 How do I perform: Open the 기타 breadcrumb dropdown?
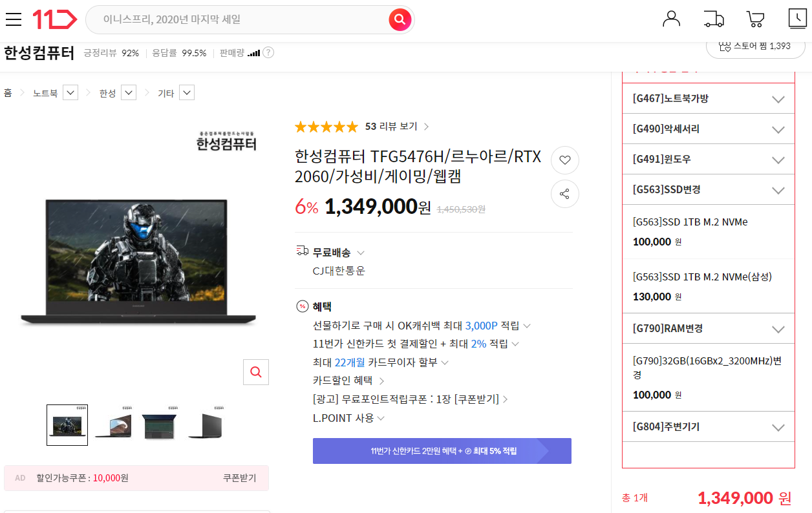click(187, 93)
